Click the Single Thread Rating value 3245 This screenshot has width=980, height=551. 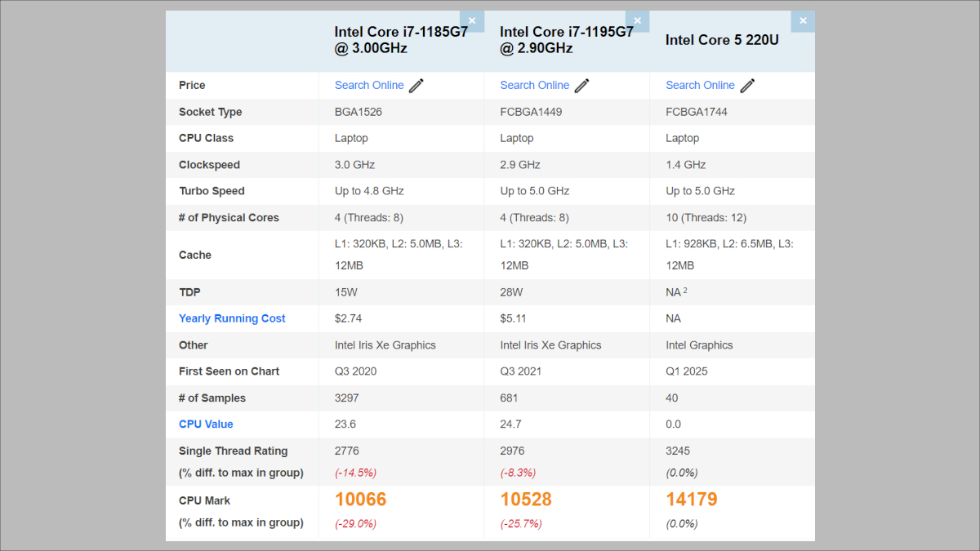(x=683, y=451)
